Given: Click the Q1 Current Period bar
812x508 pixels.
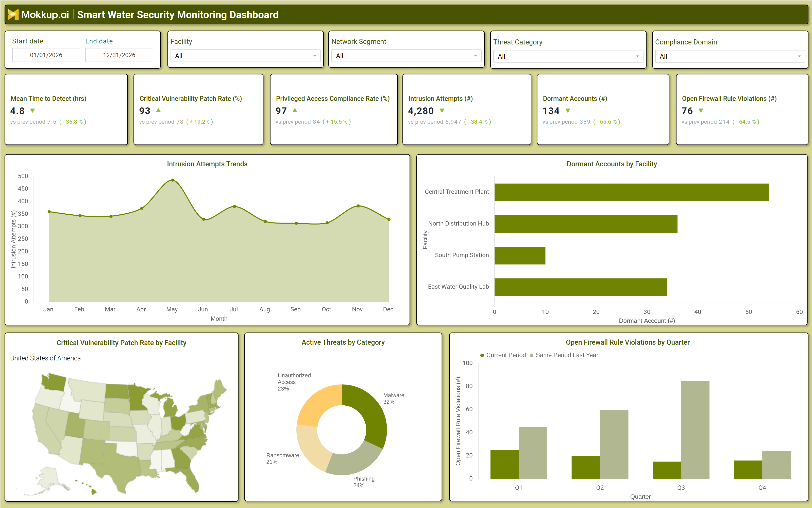Looking at the screenshot, I should [505, 464].
